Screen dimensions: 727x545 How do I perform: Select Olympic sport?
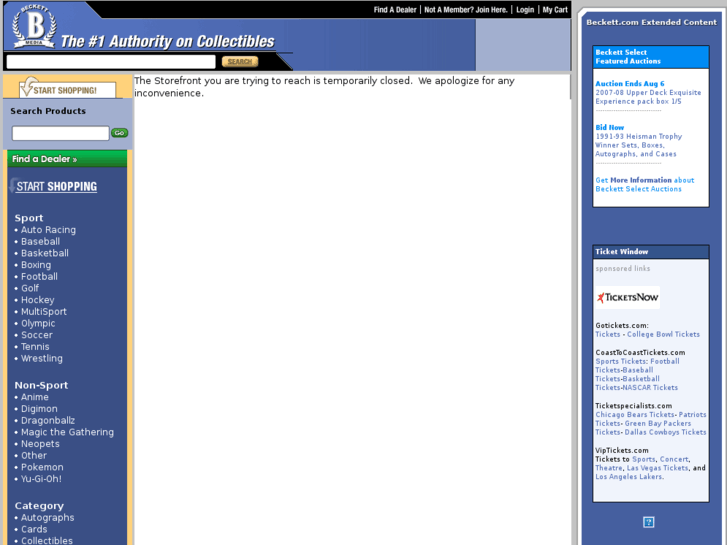(38, 323)
